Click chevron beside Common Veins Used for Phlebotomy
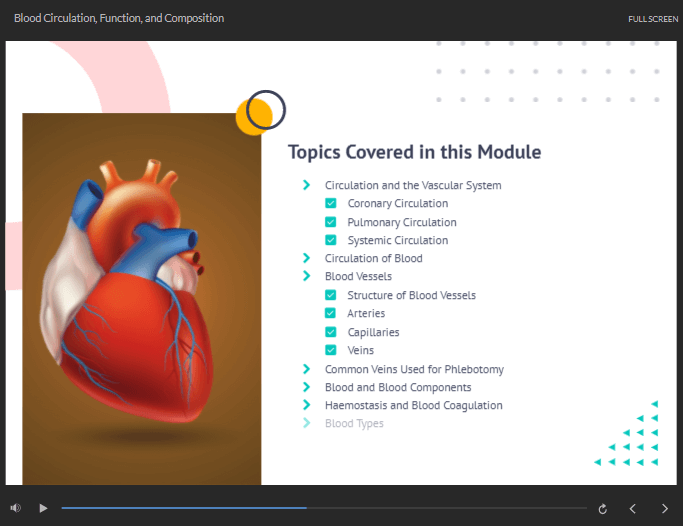Viewport: 683px width, 526px height. (x=306, y=369)
